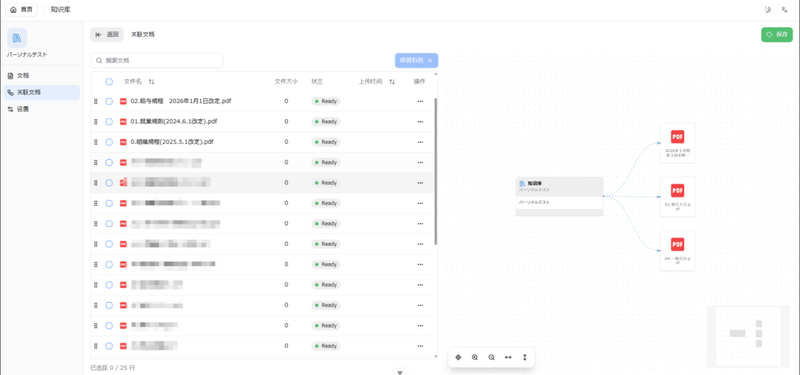Screen dimensions: 800x375
Task: Select the 2026年3月期 PDF node on canvas
Action: [678, 143]
